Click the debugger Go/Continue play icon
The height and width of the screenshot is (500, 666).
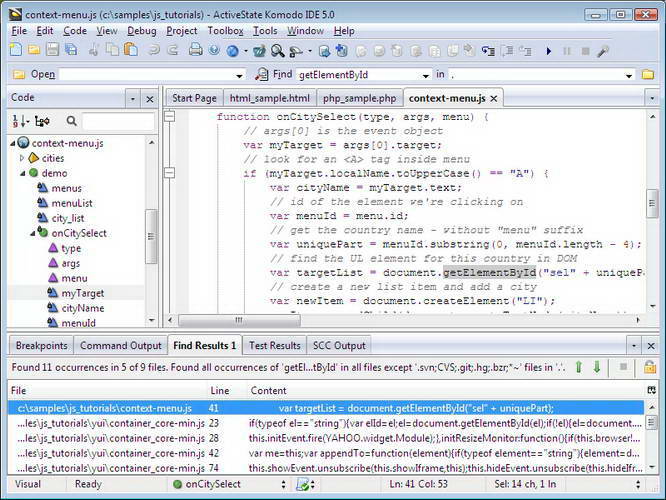click(548, 50)
